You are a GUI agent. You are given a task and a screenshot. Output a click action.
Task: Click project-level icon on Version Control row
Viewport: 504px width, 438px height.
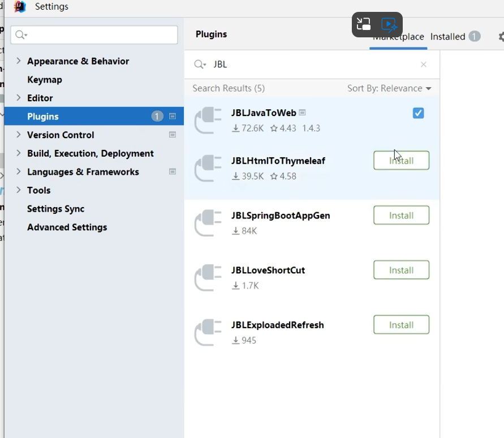coord(173,135)
